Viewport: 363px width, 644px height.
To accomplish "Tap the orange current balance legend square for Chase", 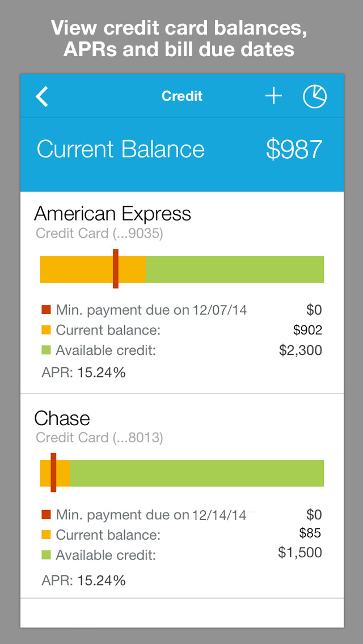I will click(47, 535).
